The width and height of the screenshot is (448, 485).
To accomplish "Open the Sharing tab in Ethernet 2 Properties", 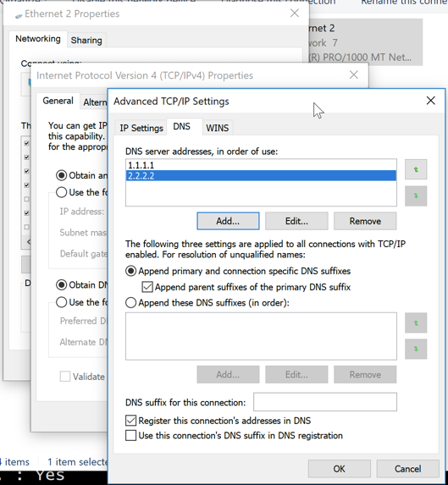I will 86,41.
